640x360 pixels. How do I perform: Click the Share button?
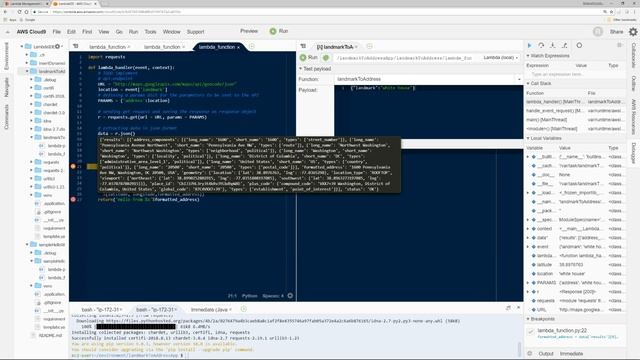point(616,31)
